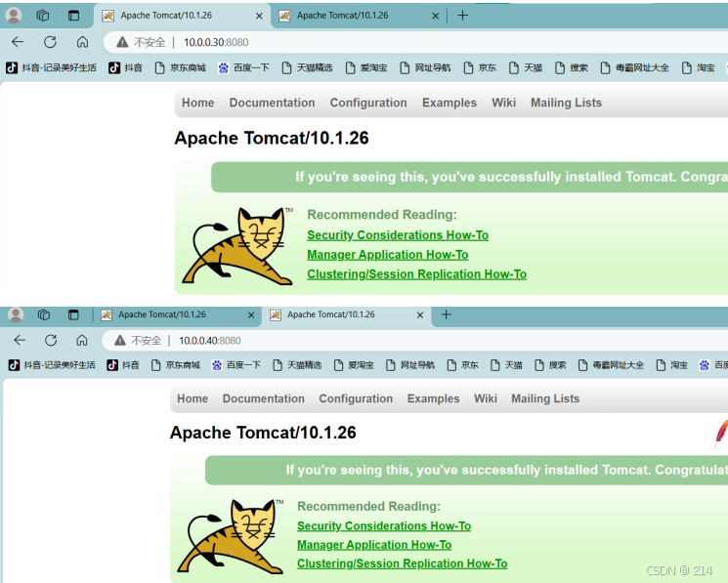Open the 搜索 bookmark in top browser
This screenshot has width=728, height=583.
click(x=572, y=67)
